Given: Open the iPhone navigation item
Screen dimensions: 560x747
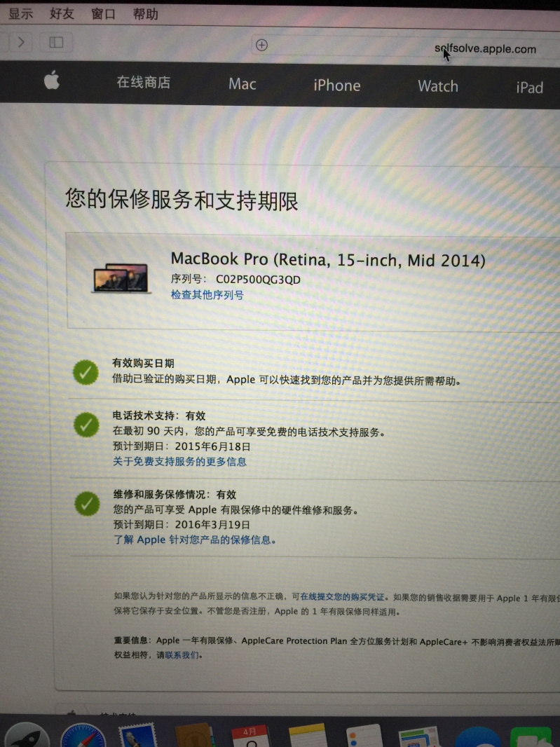Looking at the screenshot, I should 337,85.
